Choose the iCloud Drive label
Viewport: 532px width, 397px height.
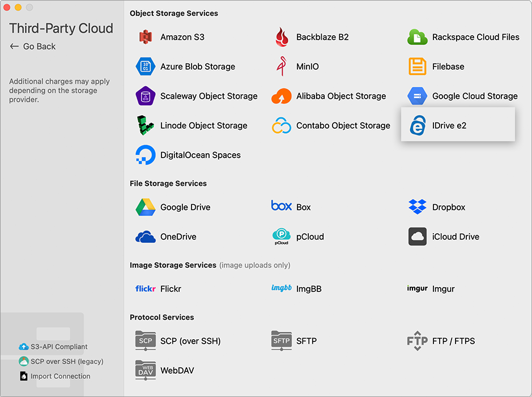click(x=456, y=236)
